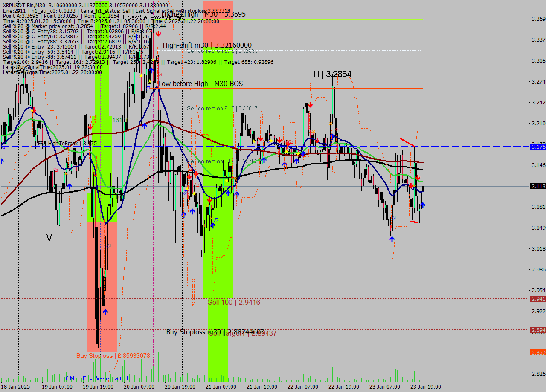Select the 'High-shift m30 | 3.32160000' label
The height and width of the screenshot is (392, 546).
[207, 45]
